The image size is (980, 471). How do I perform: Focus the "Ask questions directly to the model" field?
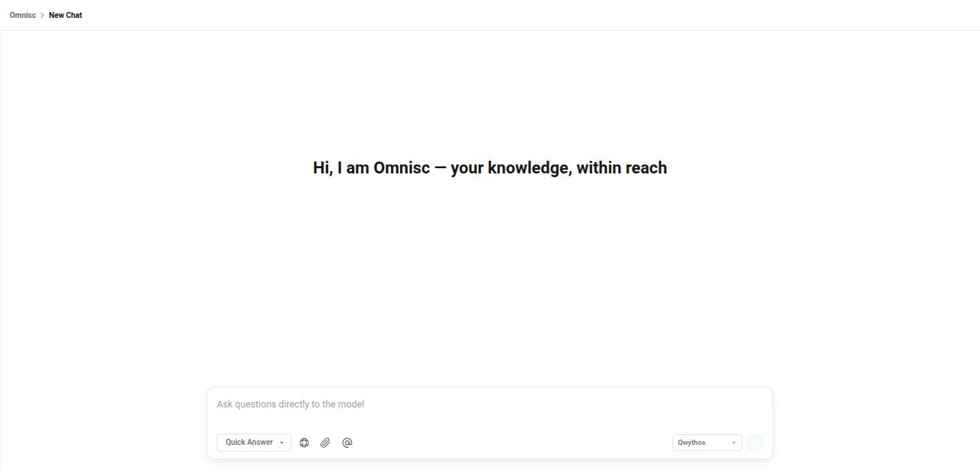pyautogui.click(x=490, y=404)
